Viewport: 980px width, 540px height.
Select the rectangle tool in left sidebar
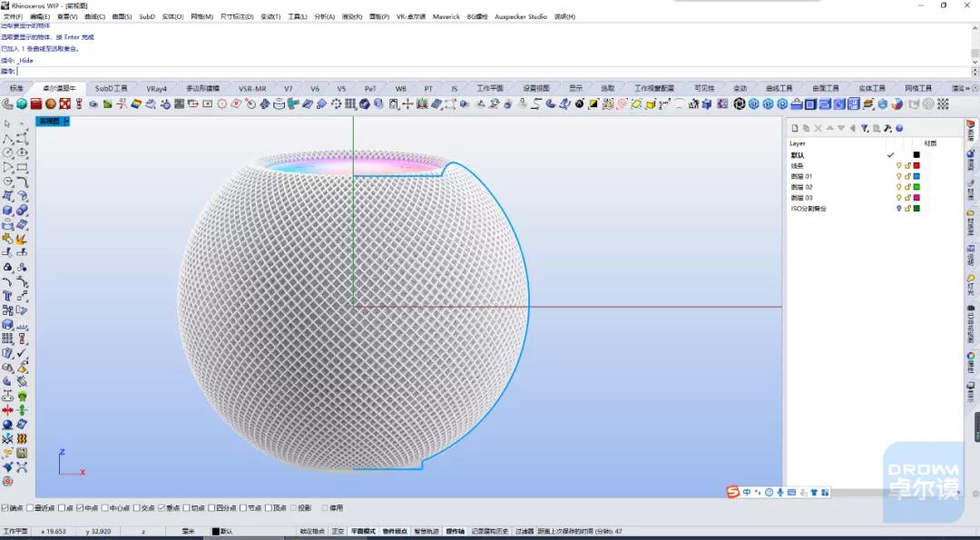click(22, 167)
